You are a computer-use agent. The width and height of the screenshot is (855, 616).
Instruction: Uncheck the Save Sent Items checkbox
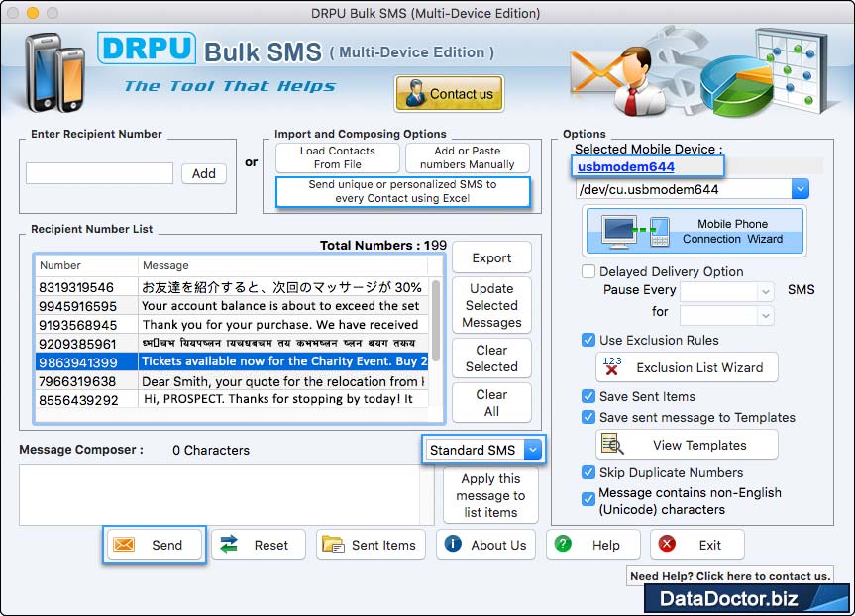[588, 396]
